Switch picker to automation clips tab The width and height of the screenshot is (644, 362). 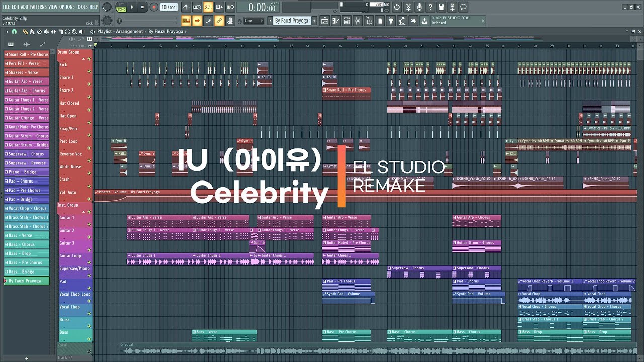click(43, 44)
